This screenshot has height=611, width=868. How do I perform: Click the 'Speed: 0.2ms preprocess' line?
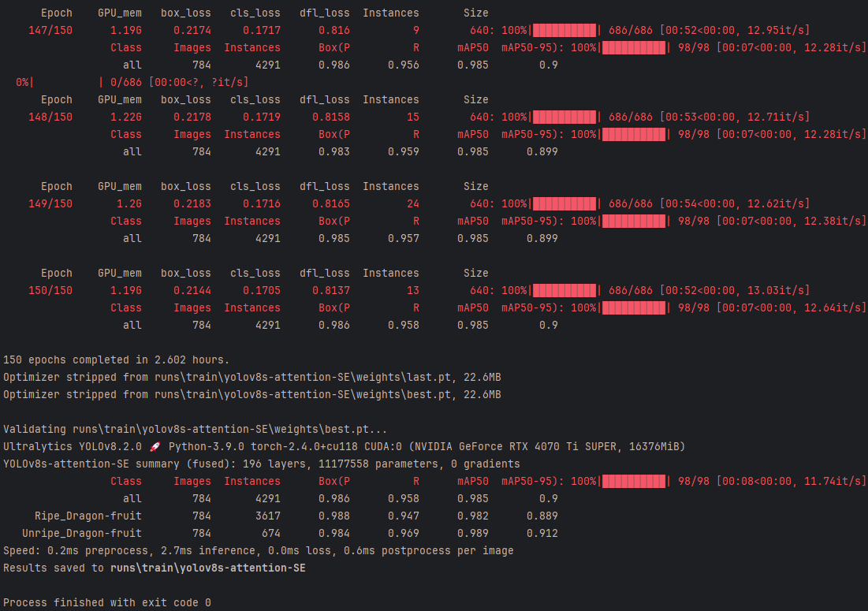pyautogui.click(x=258, y=550)
